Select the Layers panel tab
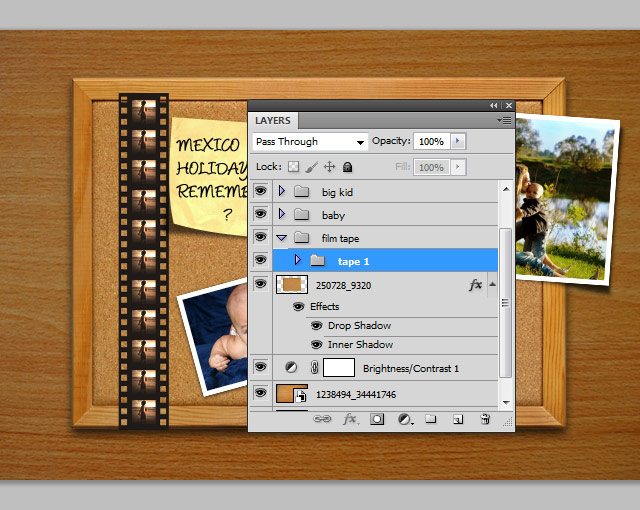Screen dimensions: 640x510 pyautogui.click(x=273, y=121)
